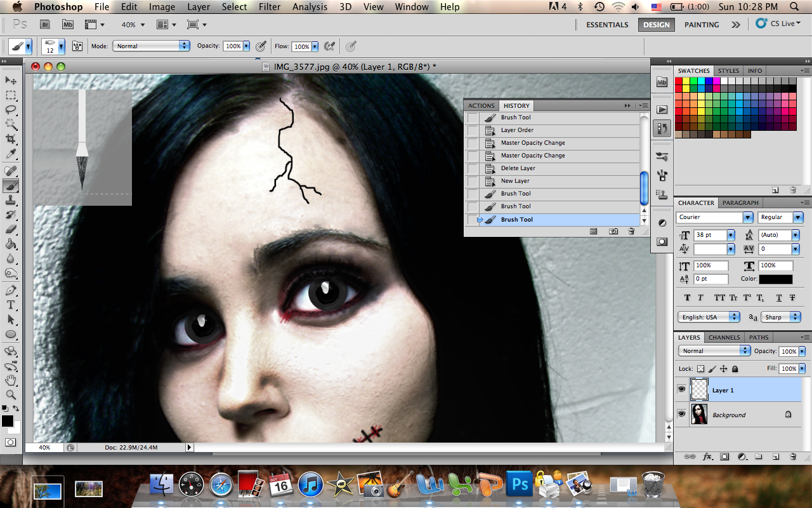Toggle the brush panel icon
The height and width of the screenshot is (508, 812).
pyautogui.click(x=78, y=46)
